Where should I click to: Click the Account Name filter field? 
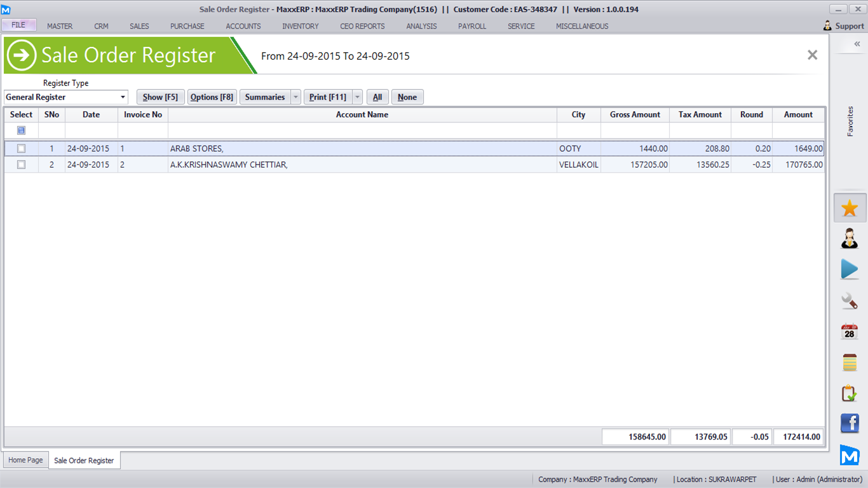[362, 130]
